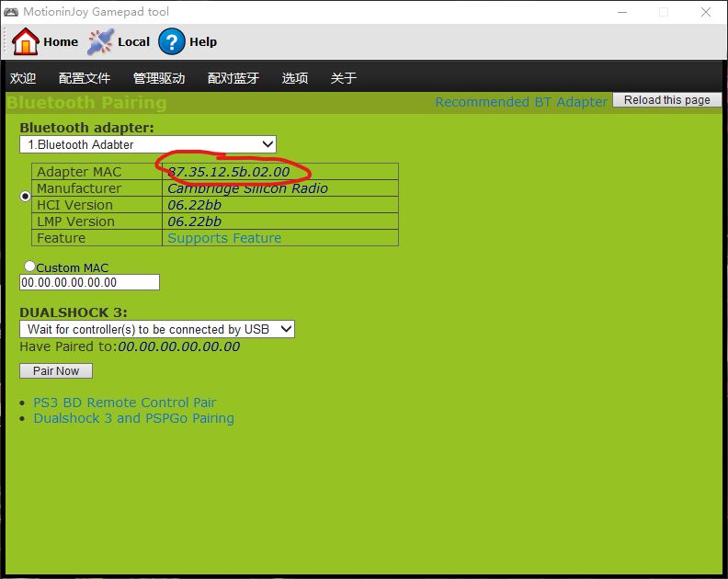Open Help via blue question mark icon
Screen dimensions: 728x579
(x=171, y=41)
